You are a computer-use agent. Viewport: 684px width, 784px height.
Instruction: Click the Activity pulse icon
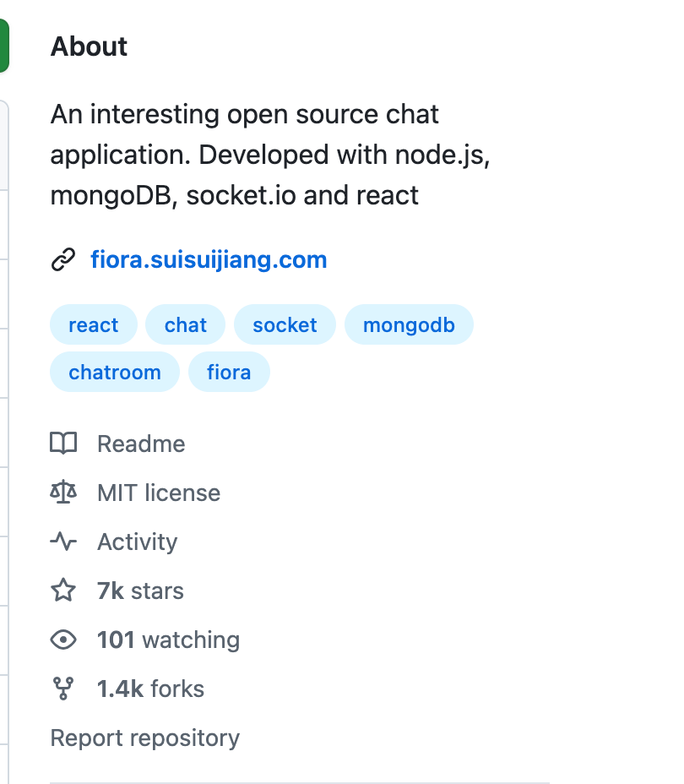pos(63,542)
